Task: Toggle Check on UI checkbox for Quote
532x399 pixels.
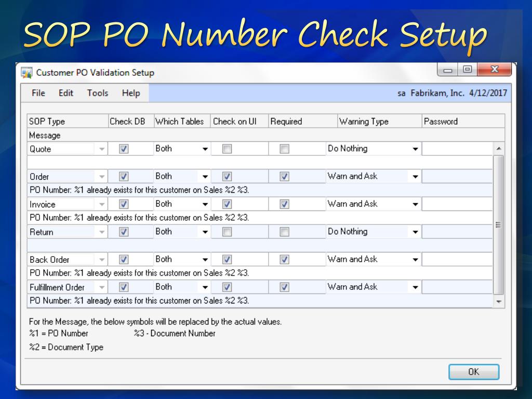Action: (x=227, y=149)
